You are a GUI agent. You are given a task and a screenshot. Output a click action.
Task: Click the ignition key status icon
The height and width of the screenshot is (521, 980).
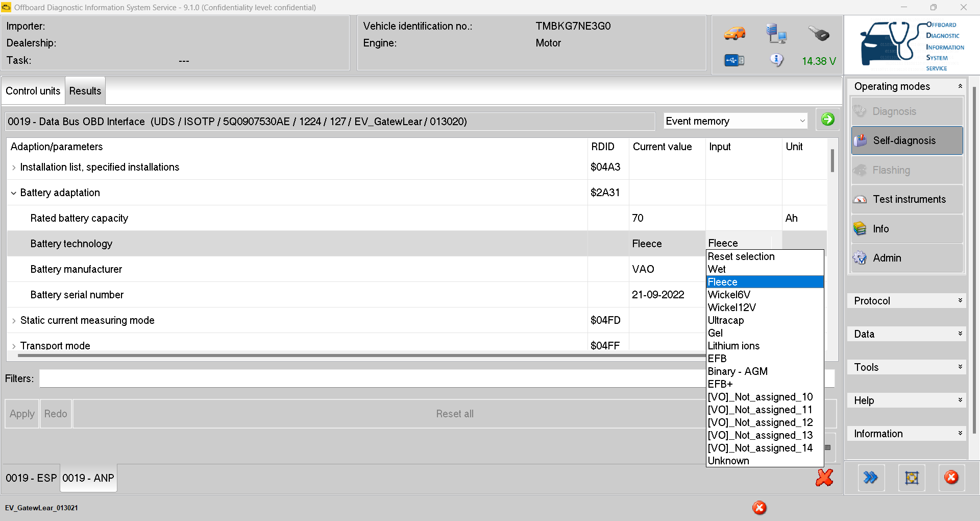(819, 34)
